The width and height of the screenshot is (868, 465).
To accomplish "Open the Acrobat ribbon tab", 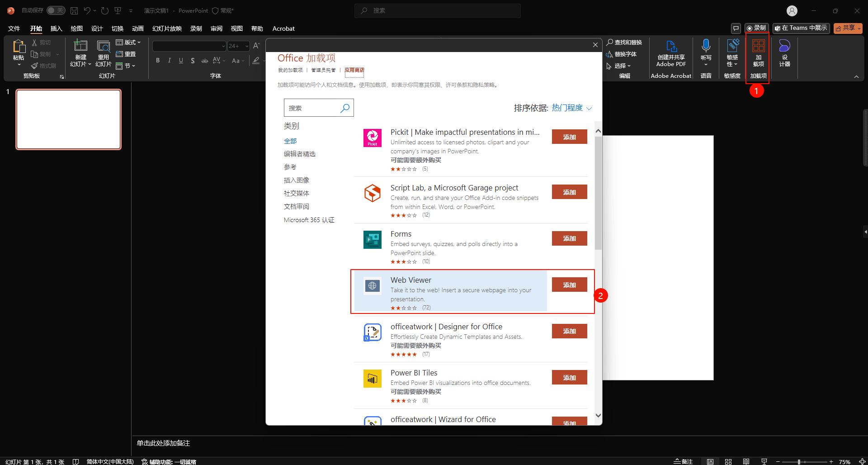I will coord(283,28).
